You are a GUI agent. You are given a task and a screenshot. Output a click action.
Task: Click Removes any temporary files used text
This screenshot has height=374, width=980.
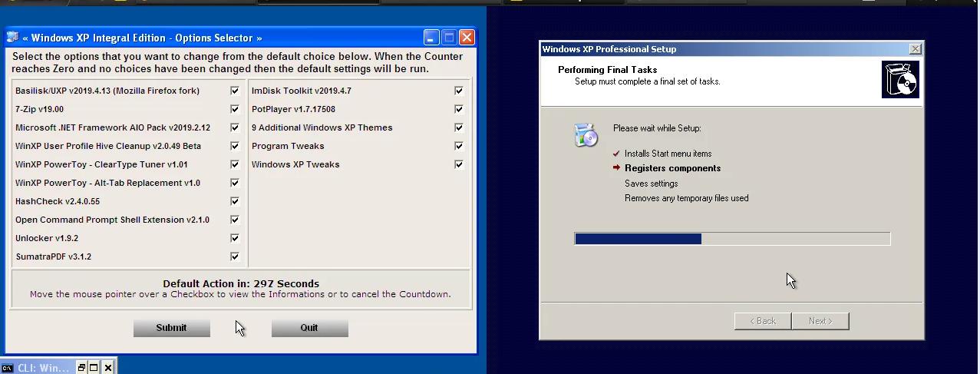click(x=687, y=198)
